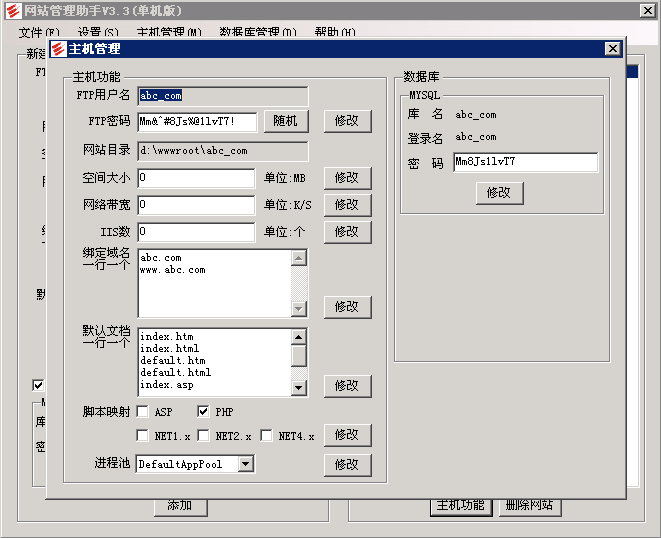Image resolution: width=661 pixels, height=538 pixels.
Task: Click the app logo icon in main window title bar
Action: (13, 11)
